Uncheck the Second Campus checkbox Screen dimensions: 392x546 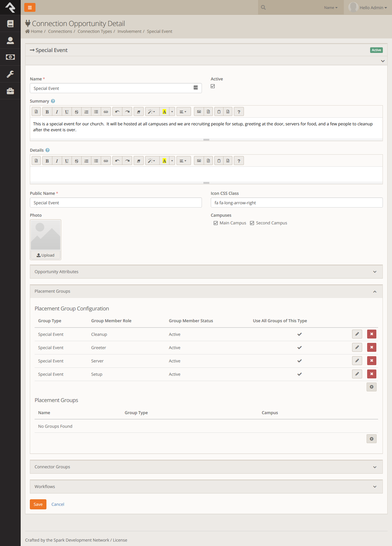[x=252, y=223]
